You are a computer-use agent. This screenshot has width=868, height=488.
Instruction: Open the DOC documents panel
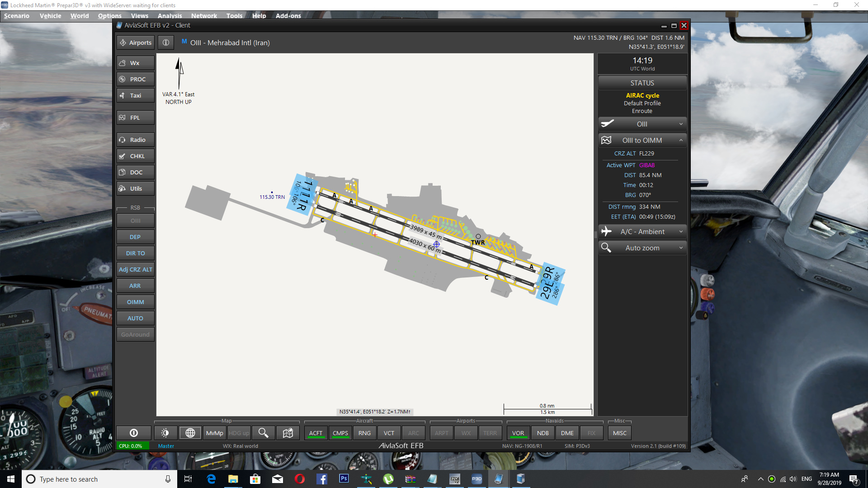click(136, 172)
